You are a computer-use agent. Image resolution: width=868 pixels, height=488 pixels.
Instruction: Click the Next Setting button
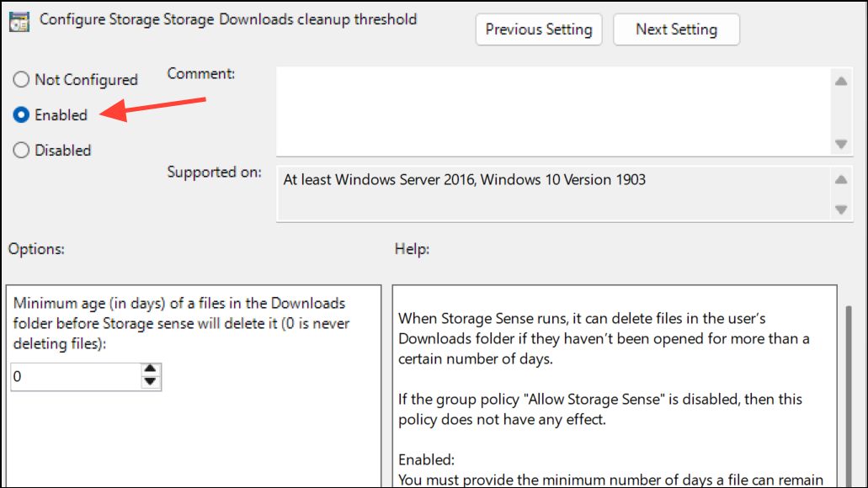[x=676, y=29]
